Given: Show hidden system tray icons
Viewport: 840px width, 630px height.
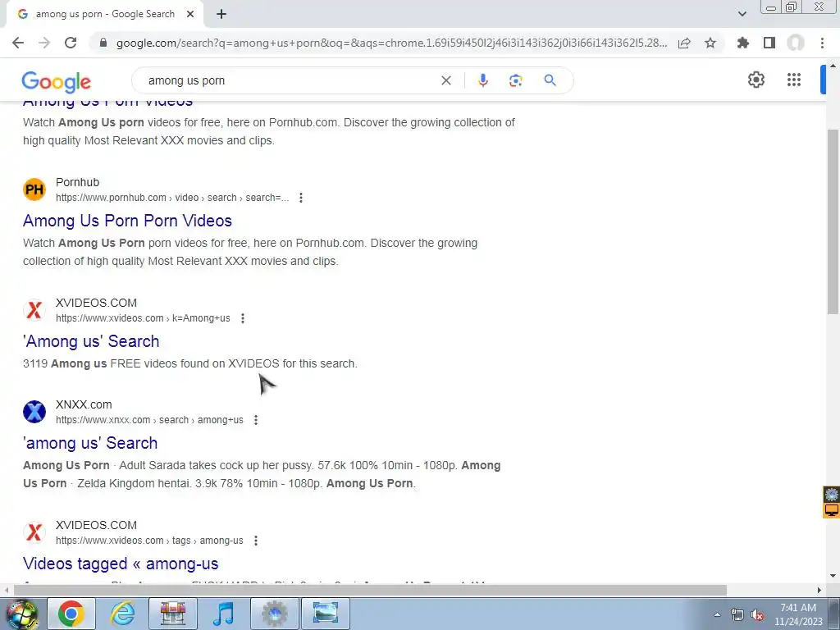Looking at the screenshot, I should click(717, 614).
